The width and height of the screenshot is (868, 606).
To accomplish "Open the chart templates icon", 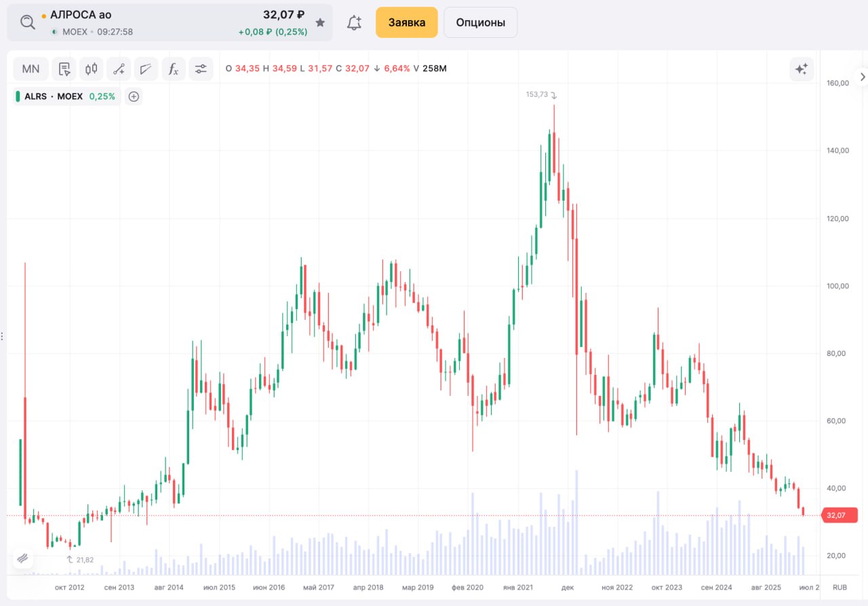I will (x=64, y=68).
